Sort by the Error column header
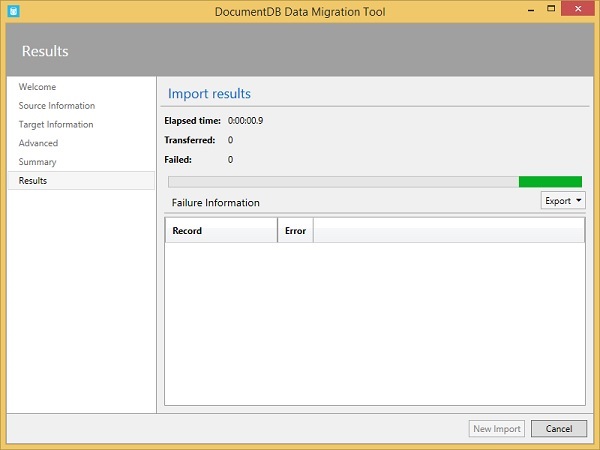 [295, 231]
